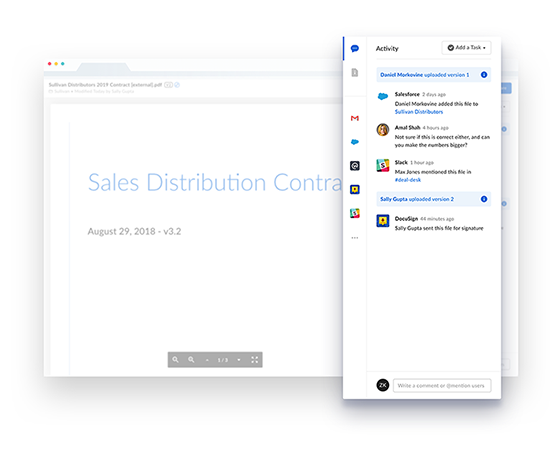Open the Salesforce integration in sidebar
Image resolution: width=560 pixels, height=459 pixels.
coord(355,142)
